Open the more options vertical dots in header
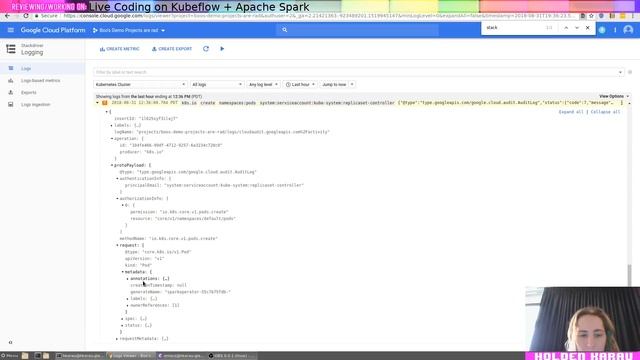The width and height of the screenshot is (640, 360). coord(615,30)
